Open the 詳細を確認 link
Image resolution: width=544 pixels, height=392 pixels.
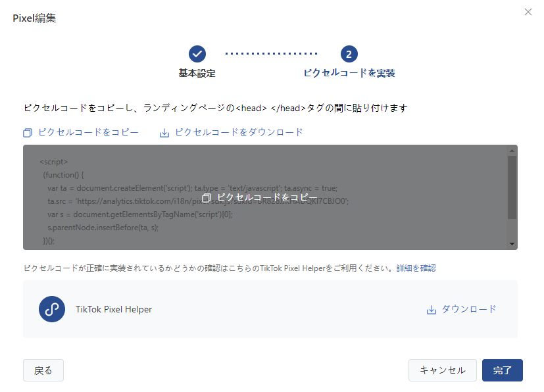click(416, 268)
